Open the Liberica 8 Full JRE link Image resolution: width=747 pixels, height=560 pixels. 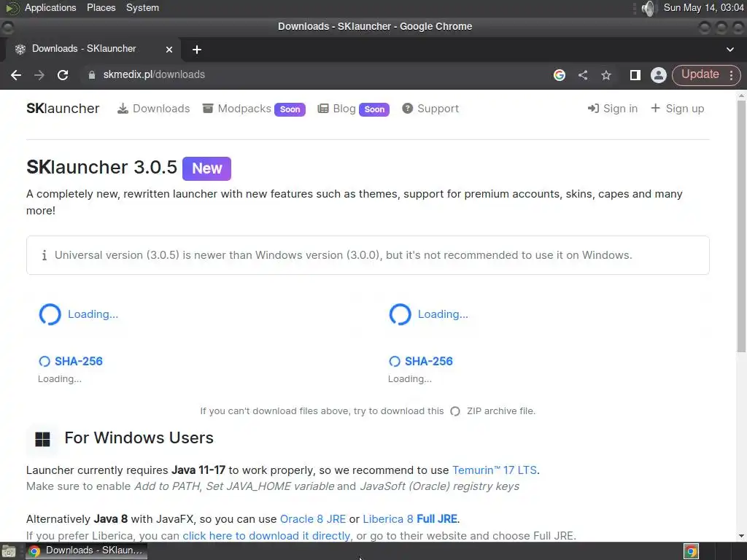pyautogui.click(x=410, y=519)
